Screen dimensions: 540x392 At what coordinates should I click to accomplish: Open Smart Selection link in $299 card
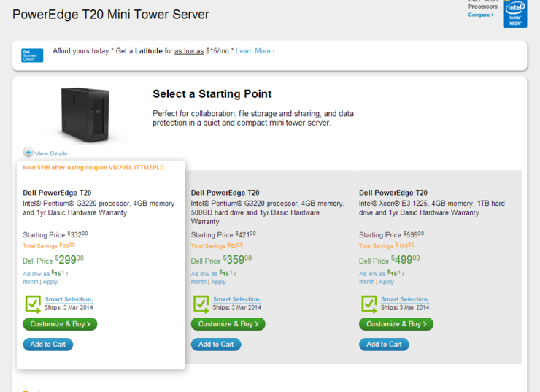coord(69,299)
